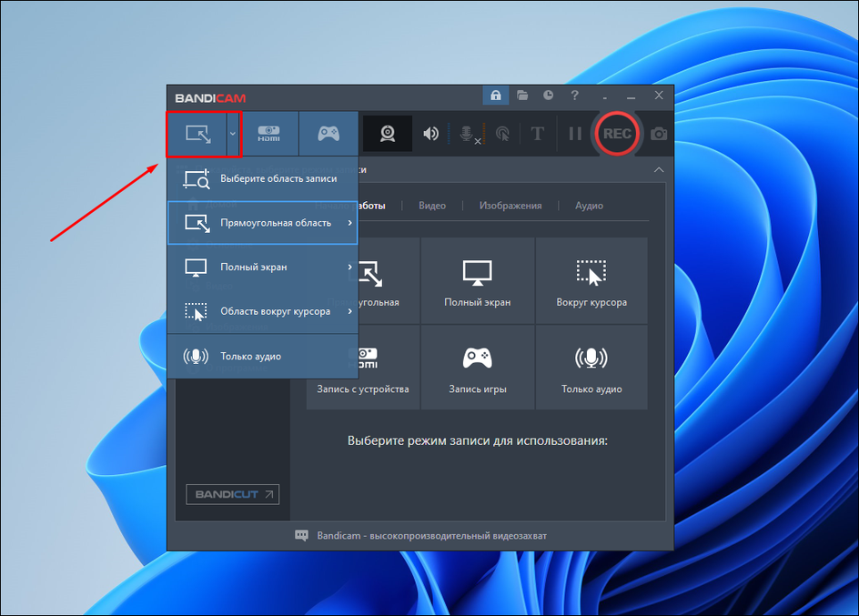Screen dimensions: 859x616
Task: Click the mouse cursor effects icon
Action: 502,134
